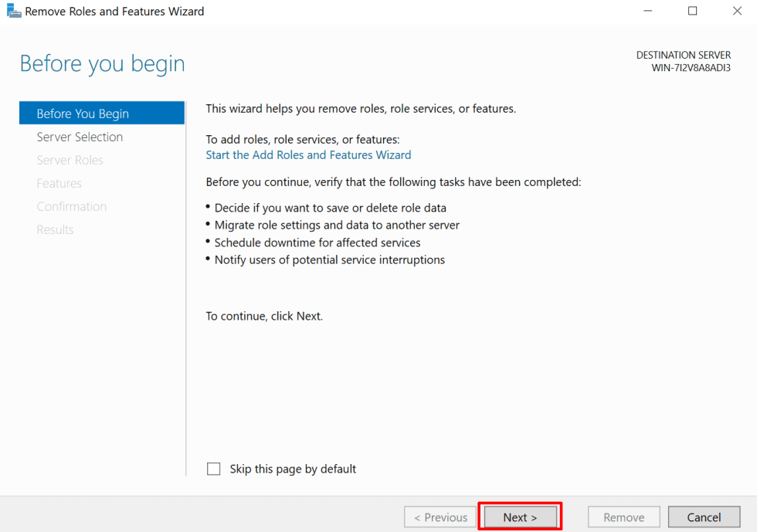Click the Remove Roles and Features Wizard icon

click(12, 11)
